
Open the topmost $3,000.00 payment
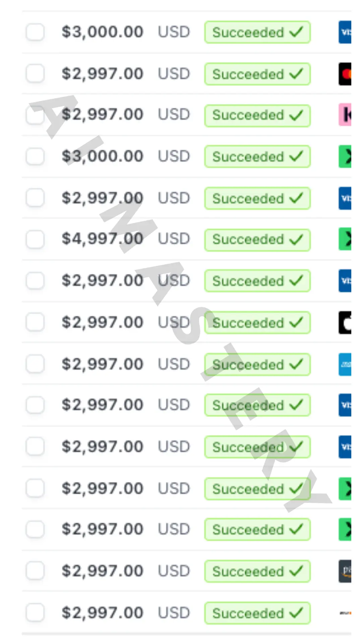102,32
